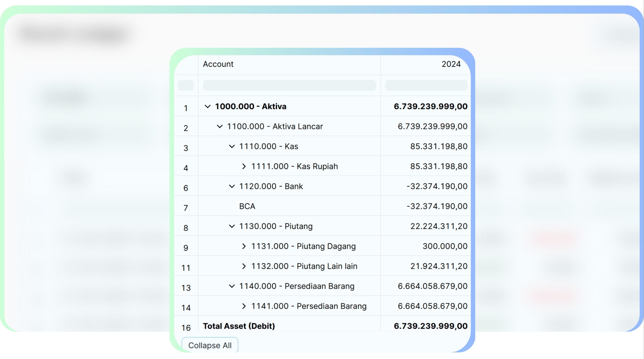Expand the 1131.000 - Piutang Dagang row
Screen dimensions: 644x359
click(244, 246)
